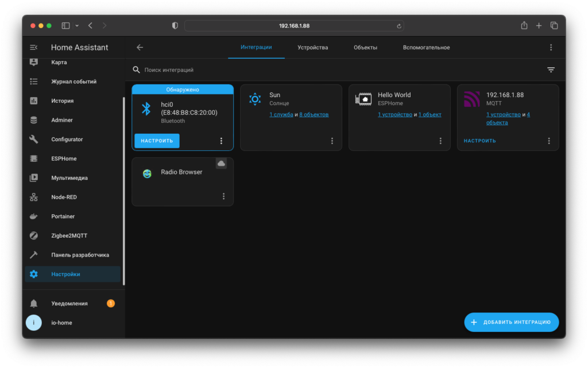The height and width of the screenshot is (368, 588).
Task: Open Панель разработчика hammer icon
Action: point(34,255)
